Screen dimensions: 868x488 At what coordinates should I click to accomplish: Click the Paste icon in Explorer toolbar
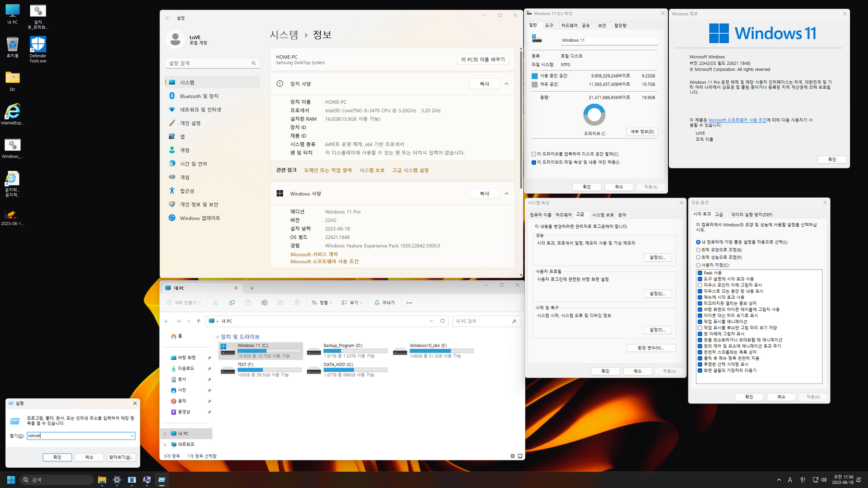248,302
